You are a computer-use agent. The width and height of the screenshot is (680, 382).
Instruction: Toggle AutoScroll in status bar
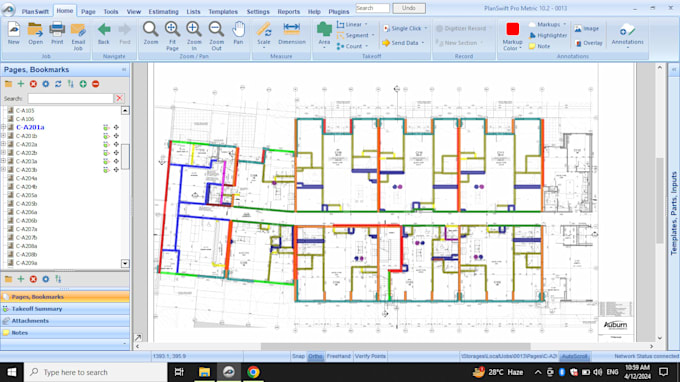coord(574,356)
